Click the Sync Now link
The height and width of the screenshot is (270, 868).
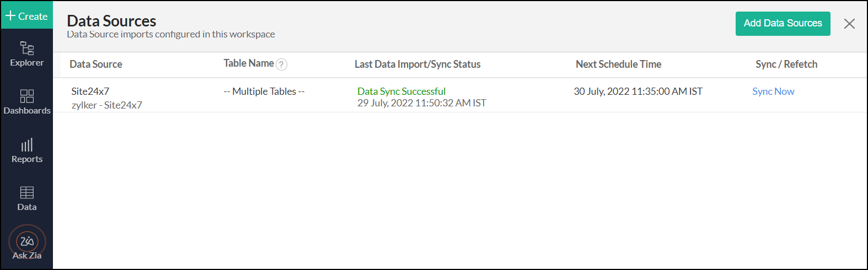pos(773,91)
